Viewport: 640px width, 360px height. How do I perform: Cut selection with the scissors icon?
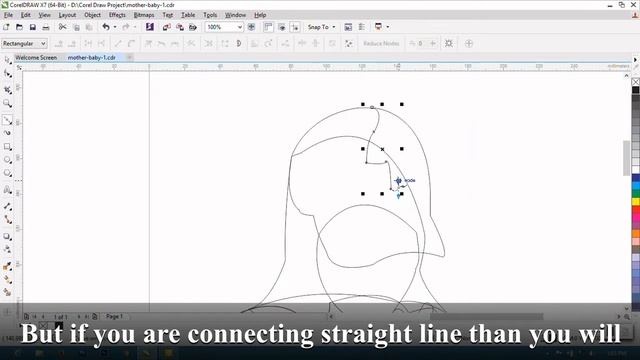62,27
